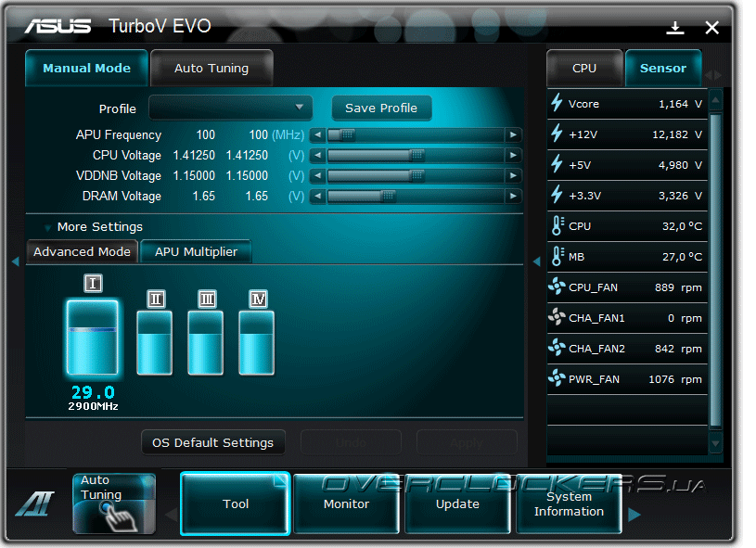Click core II multiplier bar
The width and height of the screenshot is (756, 548).
tap(154, 343)
